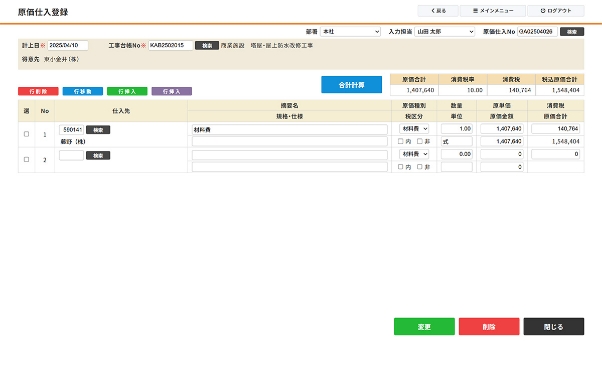This screenshot has height=376, width=602.
Task: Click the quantity field showing 0.00
Action: (456, 154)
